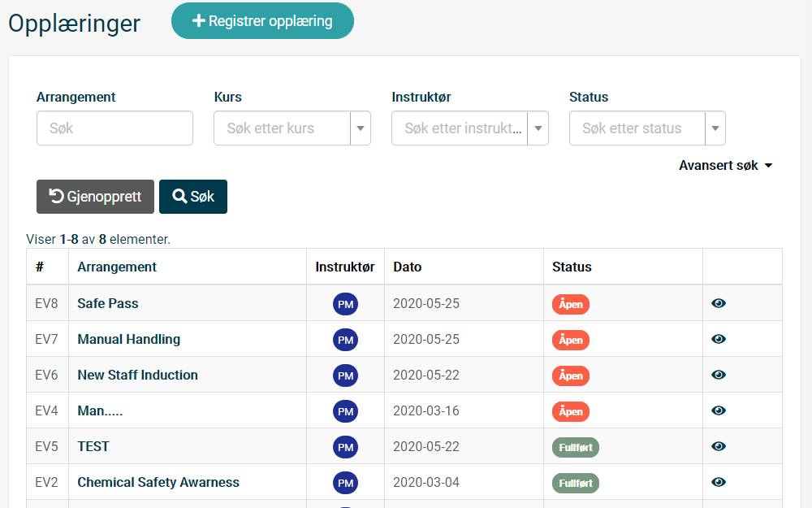Click the Arrangement column header
Screen dimensions: 812x508
[117, 267]
